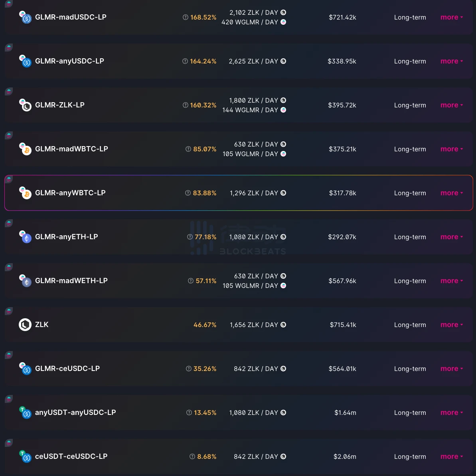Expand the more dropdown for GLMR-anyWBTC-LP
476x476 pixels.
click(x=451, y=193)
